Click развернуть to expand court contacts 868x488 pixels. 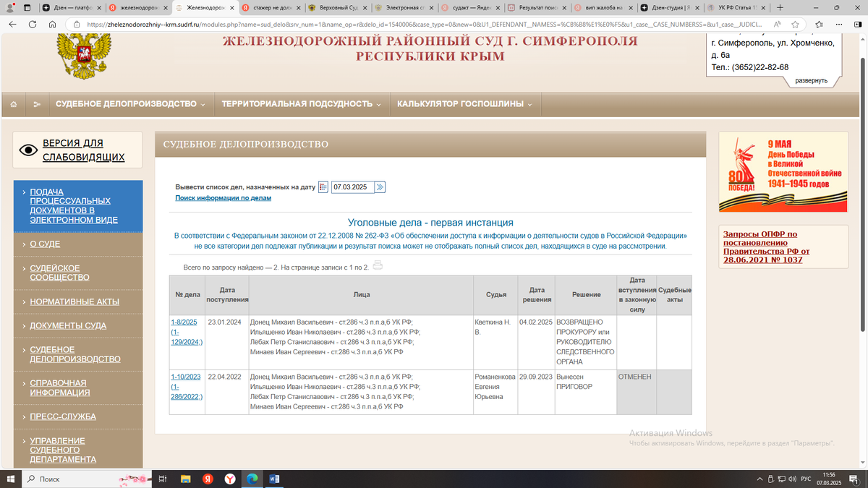pos(811,80)
